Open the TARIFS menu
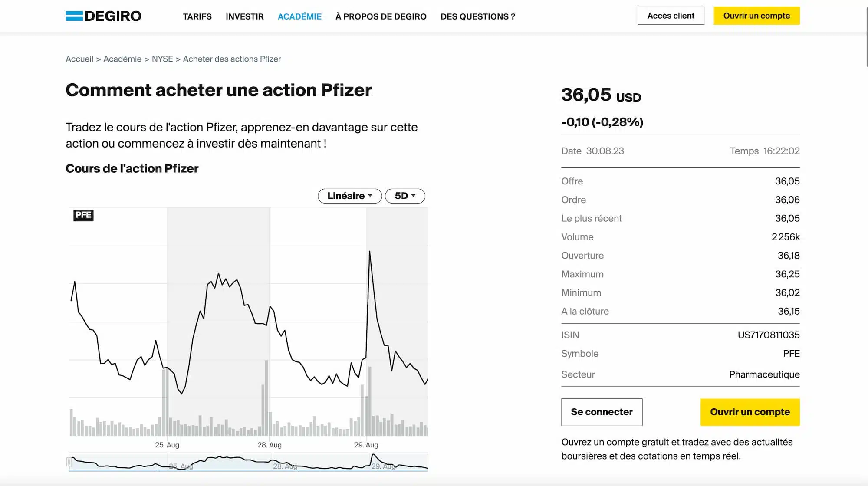Image resolution: width=868 pixels, height=486 pixels. pyautogui.click(x=197, y=16)
